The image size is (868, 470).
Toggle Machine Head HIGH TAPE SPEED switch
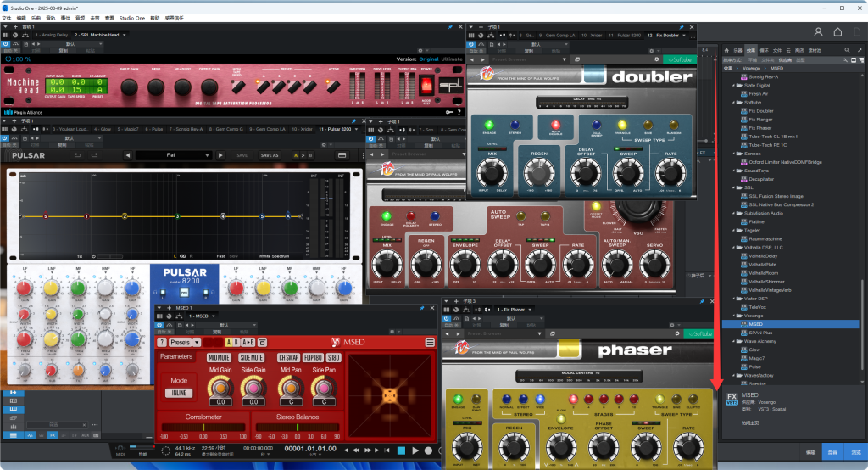pos(238,86)
